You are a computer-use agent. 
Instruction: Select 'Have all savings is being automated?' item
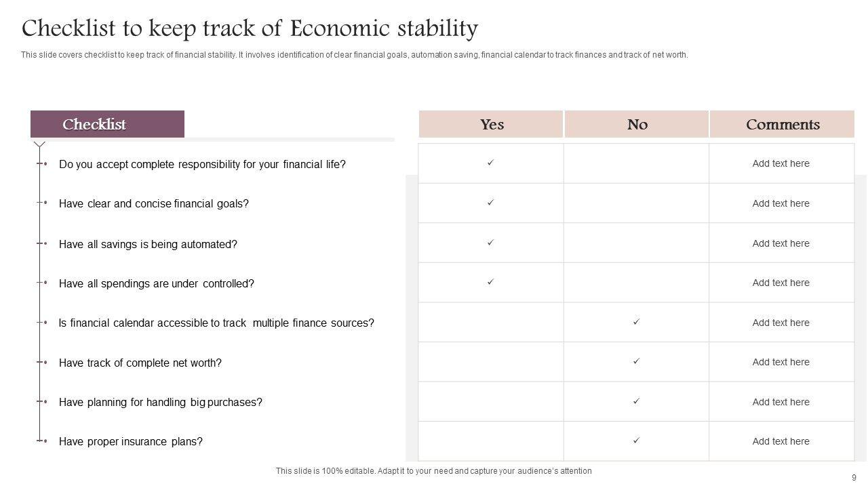(x=148, y=244)
